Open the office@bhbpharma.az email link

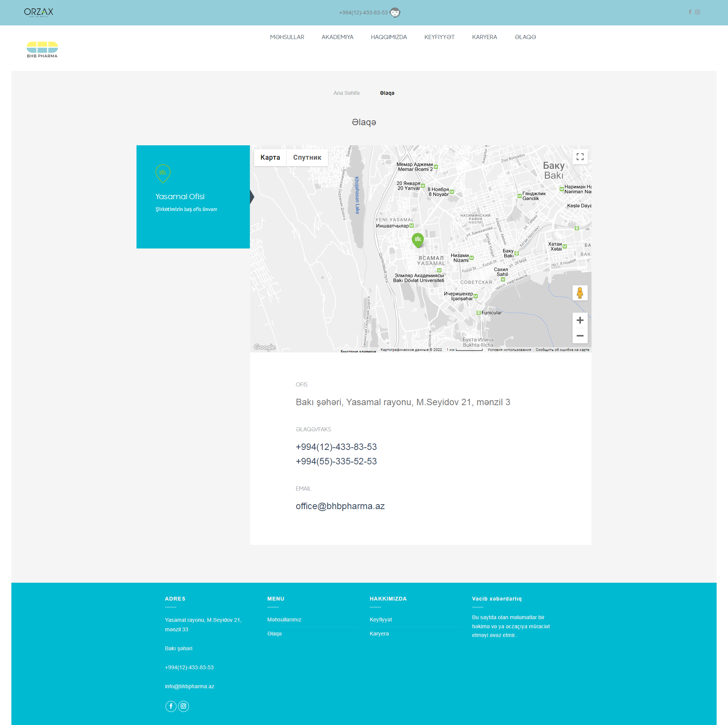[x=340, y=506]
